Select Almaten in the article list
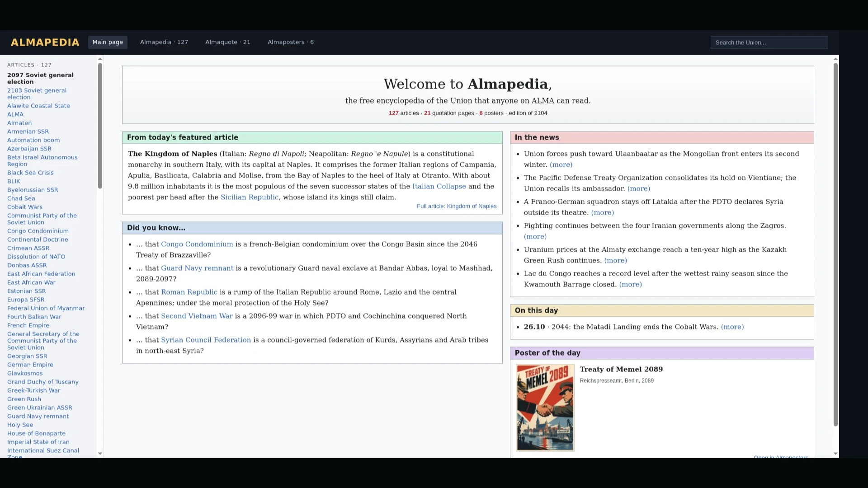Screen dimensions: 868x488 click(x=19, y=123)
